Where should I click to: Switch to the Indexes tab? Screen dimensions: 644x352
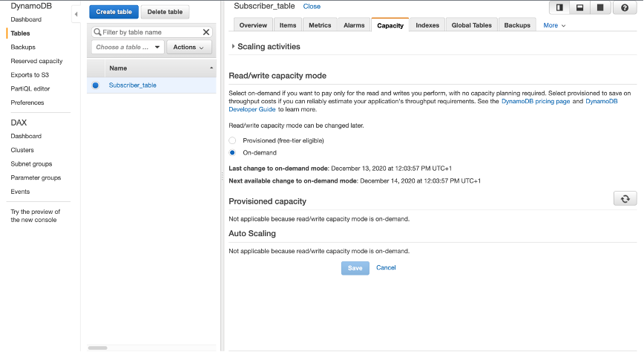[x=427, y=25]
